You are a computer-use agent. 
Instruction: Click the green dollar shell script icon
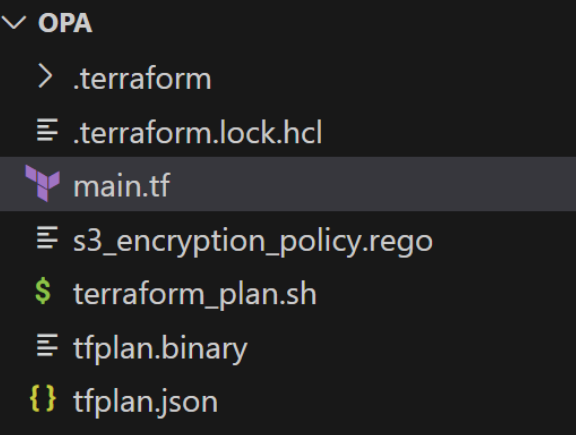tap(43, 291)
